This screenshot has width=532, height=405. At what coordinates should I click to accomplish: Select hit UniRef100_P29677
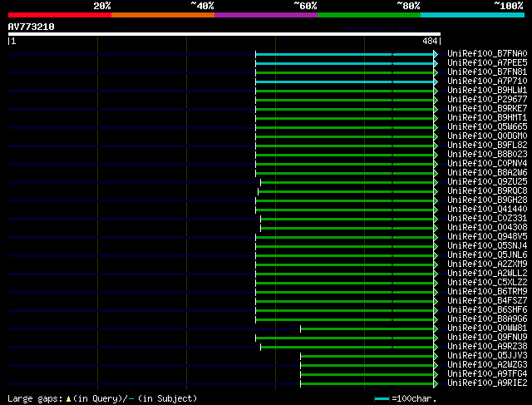point(487,100)
